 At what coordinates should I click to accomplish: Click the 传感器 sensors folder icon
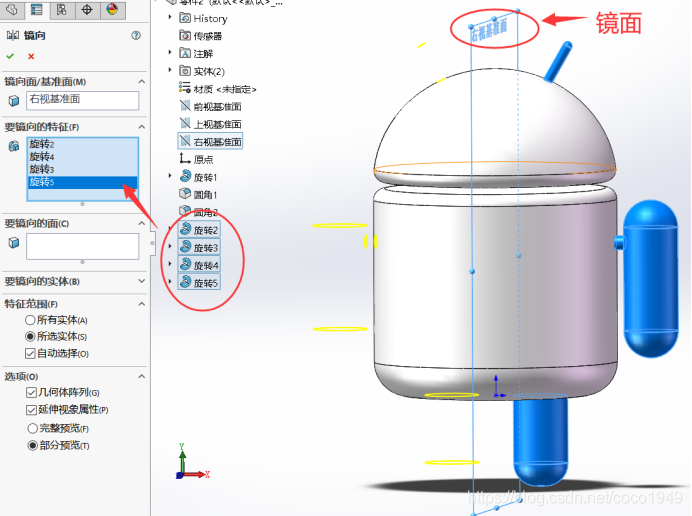[x=185, y=35]
